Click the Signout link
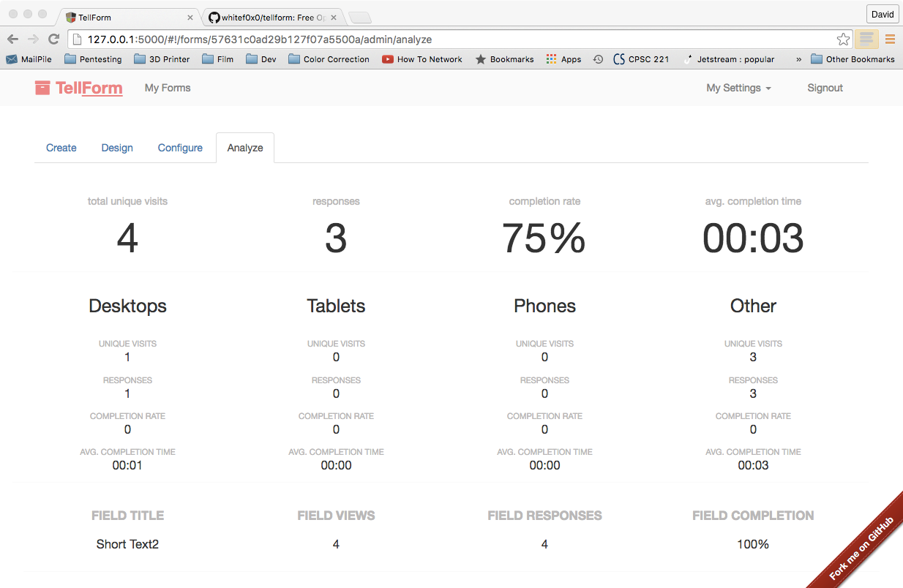The width and height of the screenshot is (903, 588). pos(825,88)
